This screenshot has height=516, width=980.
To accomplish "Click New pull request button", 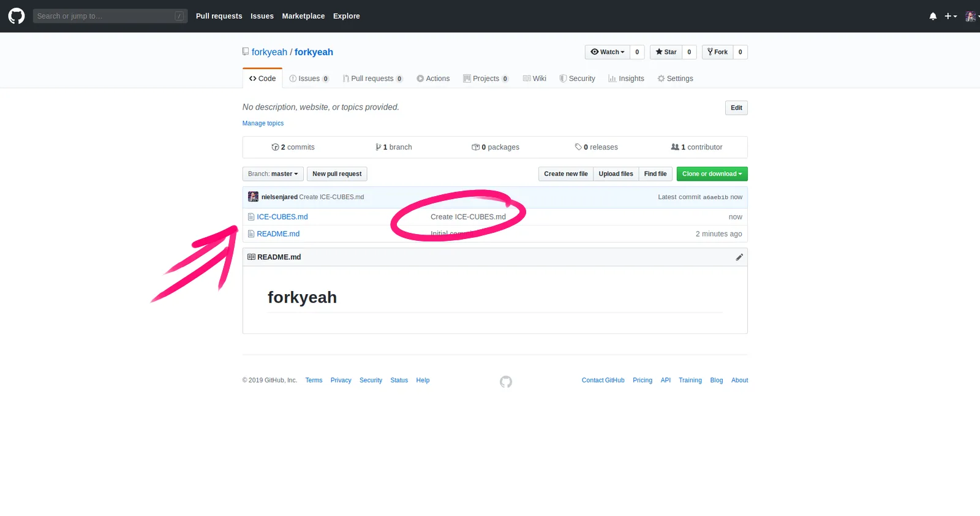I will pos(337,174).
